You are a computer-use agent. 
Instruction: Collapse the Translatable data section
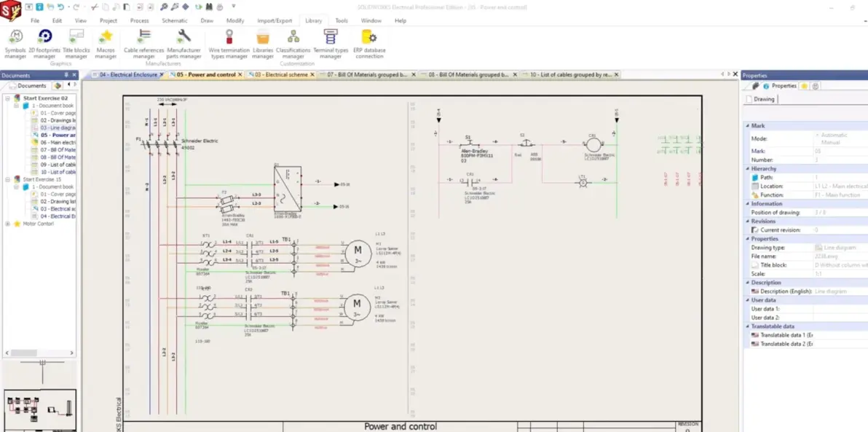746,326
